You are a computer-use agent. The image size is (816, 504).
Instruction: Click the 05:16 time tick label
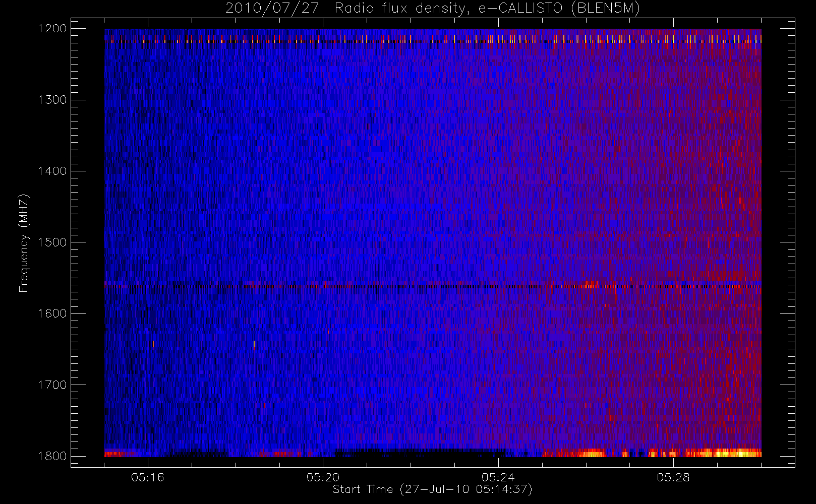pos(148,477)
